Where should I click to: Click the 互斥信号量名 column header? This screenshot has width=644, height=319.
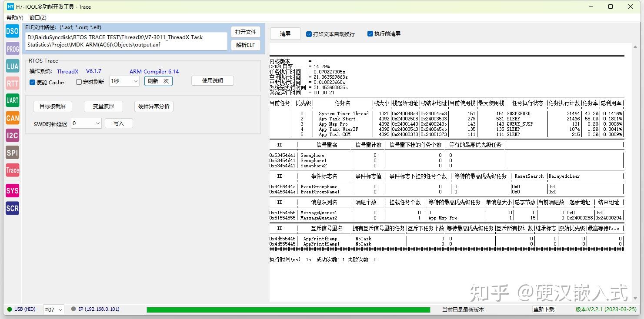click(327, 228)
